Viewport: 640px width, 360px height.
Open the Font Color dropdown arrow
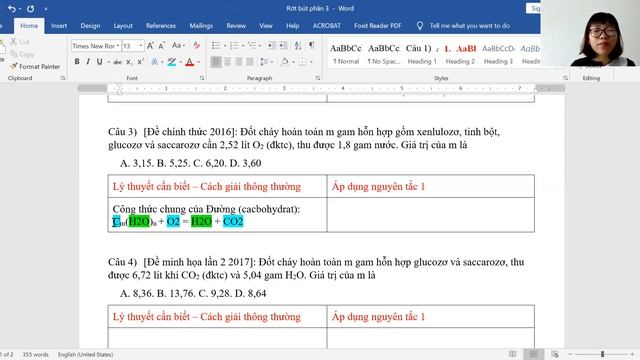click(198, 62)
